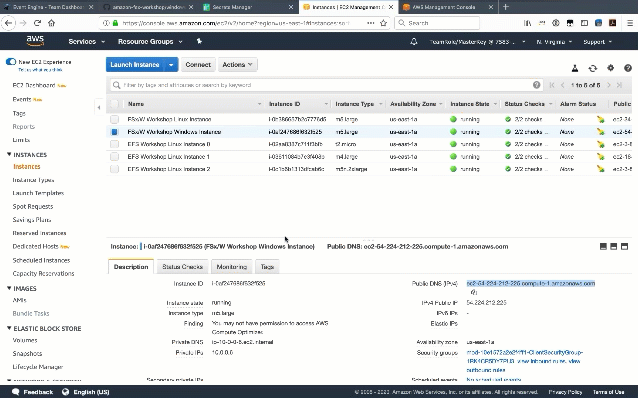
Task: Bookmark this page with the star icon
Action: click(383, 23)
